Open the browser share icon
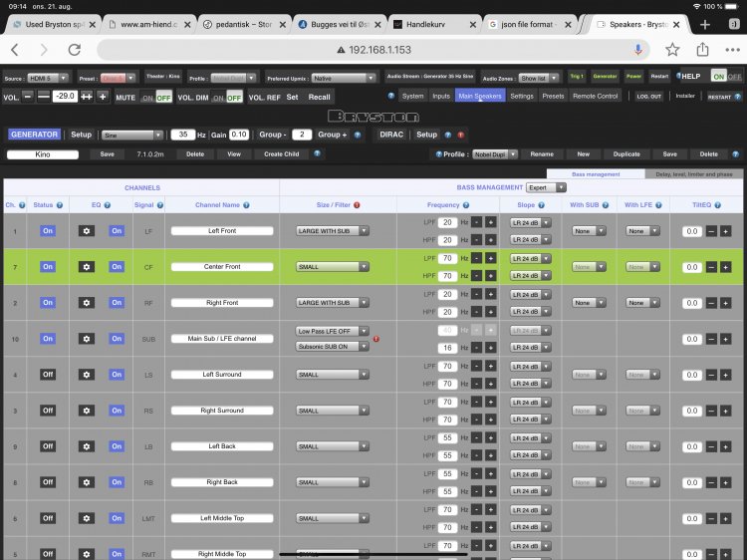The height and width of the screenshot is (560, 747). click(703, 49)
